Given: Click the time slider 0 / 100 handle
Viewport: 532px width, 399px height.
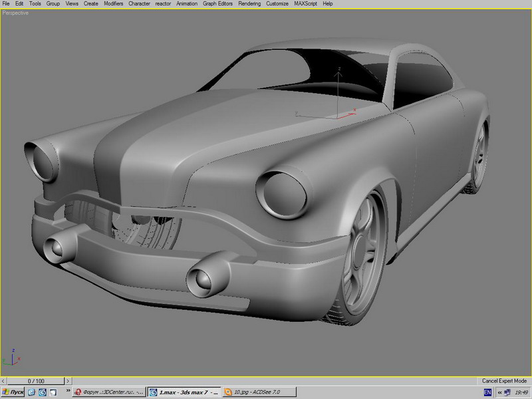Looking at the screenshot, I should [36, 381].
